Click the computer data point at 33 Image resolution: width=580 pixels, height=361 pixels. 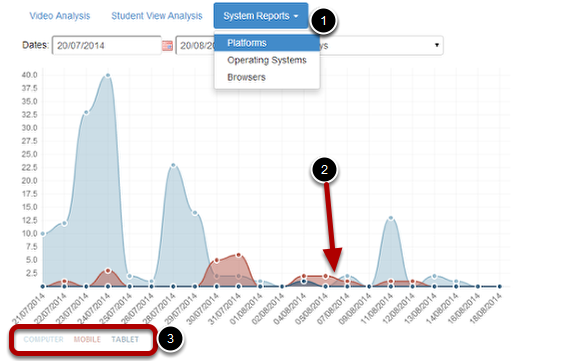pos(86,112)
